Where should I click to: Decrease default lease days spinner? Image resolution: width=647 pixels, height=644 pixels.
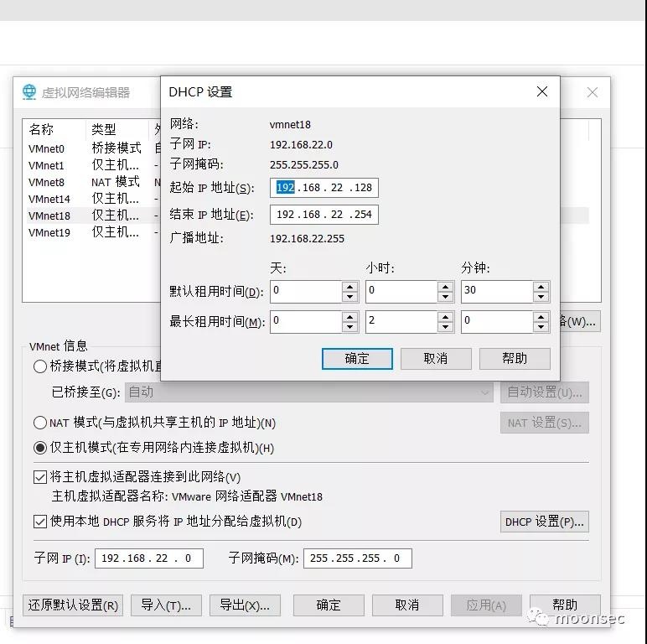tap(350, 297)
